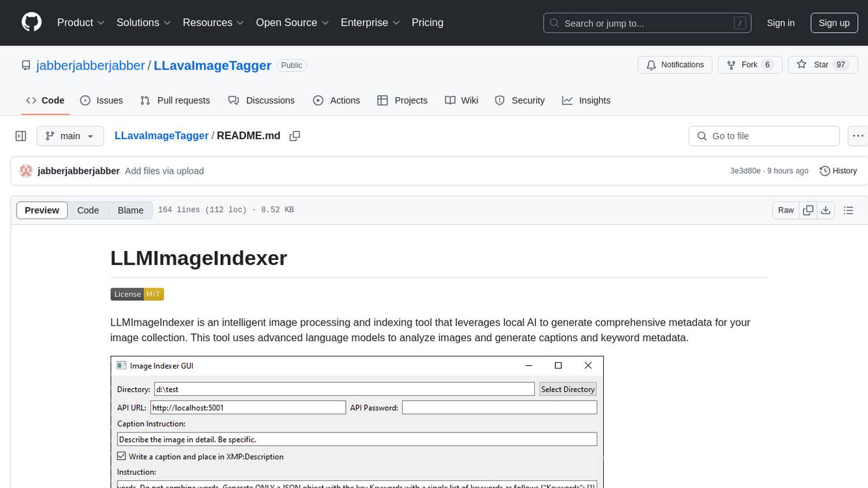868x488 pixels.
Task: Open commit hash 3e3d80e
Action: click(745, 171)
